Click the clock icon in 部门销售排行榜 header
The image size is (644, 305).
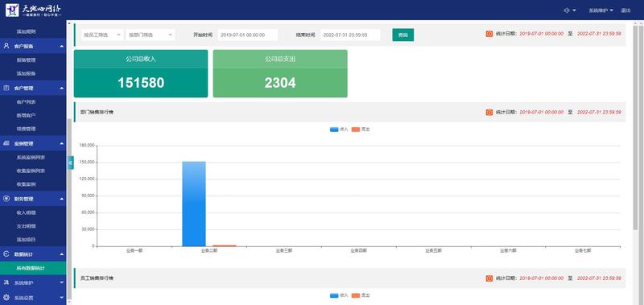[489, 112]
